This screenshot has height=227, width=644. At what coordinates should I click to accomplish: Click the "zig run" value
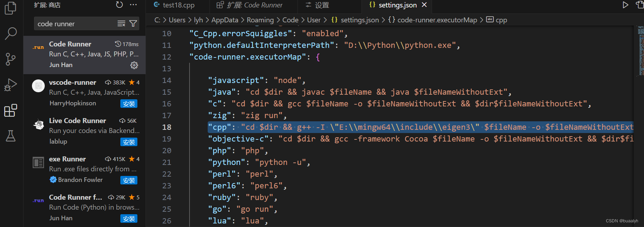point(262,115)
